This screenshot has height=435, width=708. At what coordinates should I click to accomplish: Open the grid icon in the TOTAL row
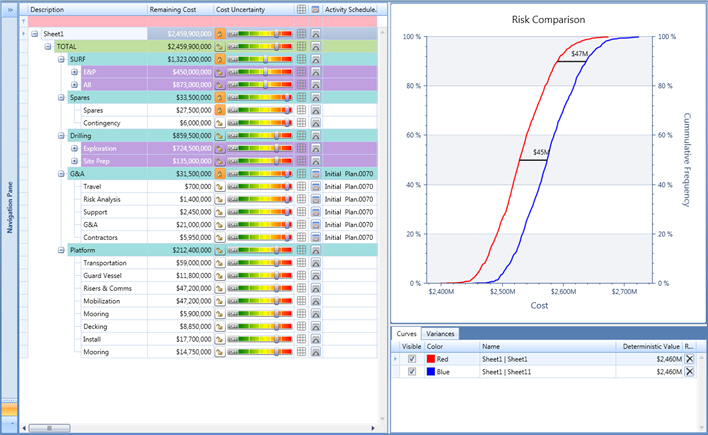click(x=301, y=46)
